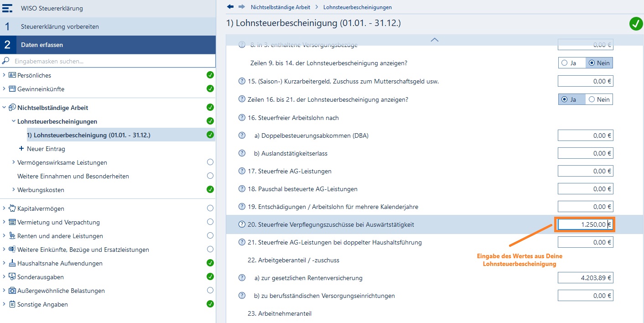Open help for 18. Pauschal besteuerte AG-Leistungen
Viewport: 644px width, 323px height.
[x=242, y=189]
